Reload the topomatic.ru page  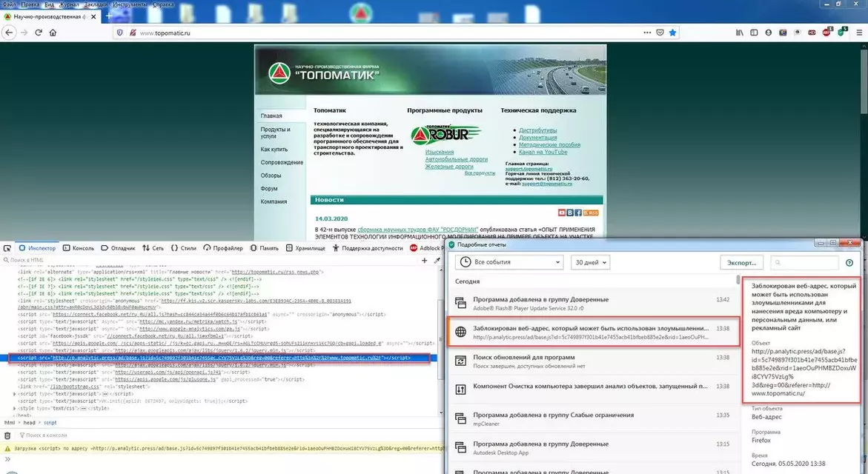pyautogui.click(x=39, y=33)
